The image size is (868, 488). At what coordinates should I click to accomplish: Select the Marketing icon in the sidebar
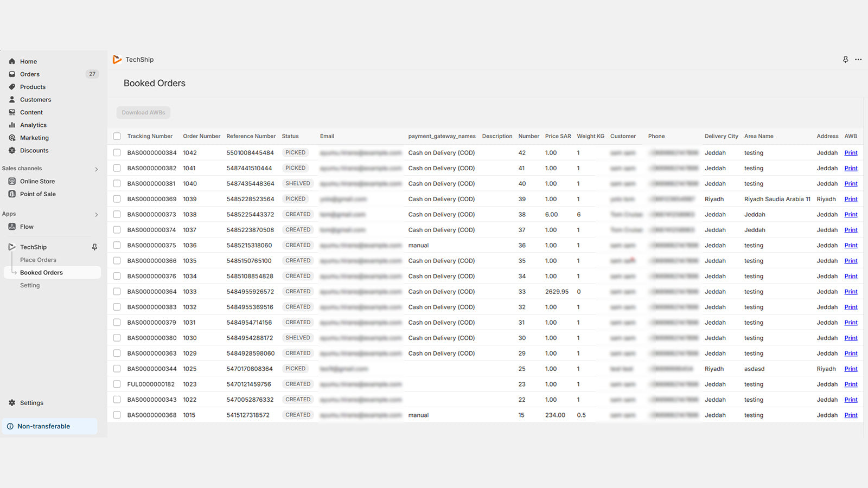[x=12, y=138]
